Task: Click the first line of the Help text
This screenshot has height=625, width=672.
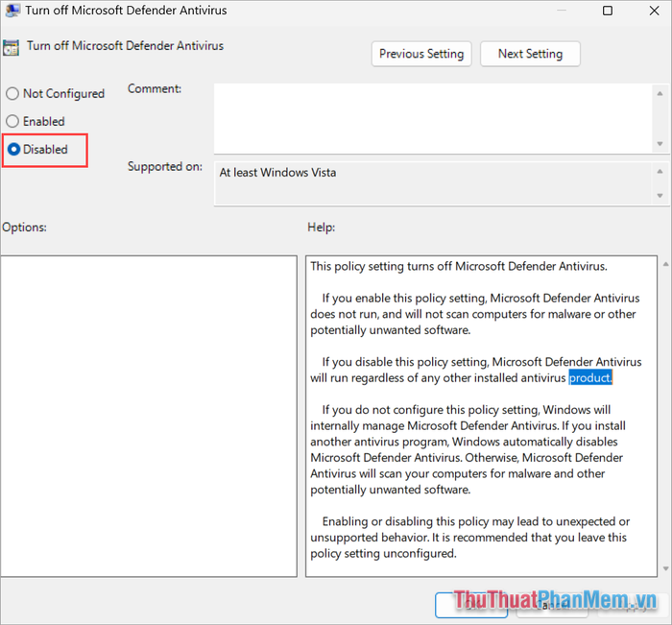Action: pos(459,266)
